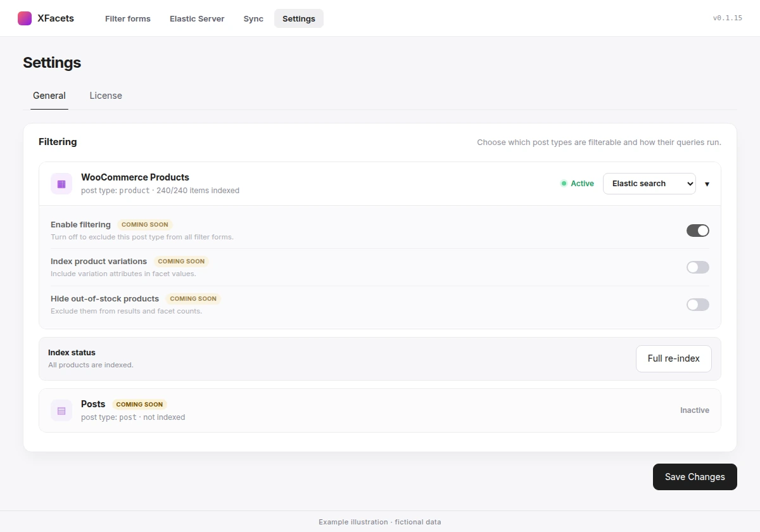Click the Inactive status label
Screen dimensions: 760x532
[x=695, y=410]
